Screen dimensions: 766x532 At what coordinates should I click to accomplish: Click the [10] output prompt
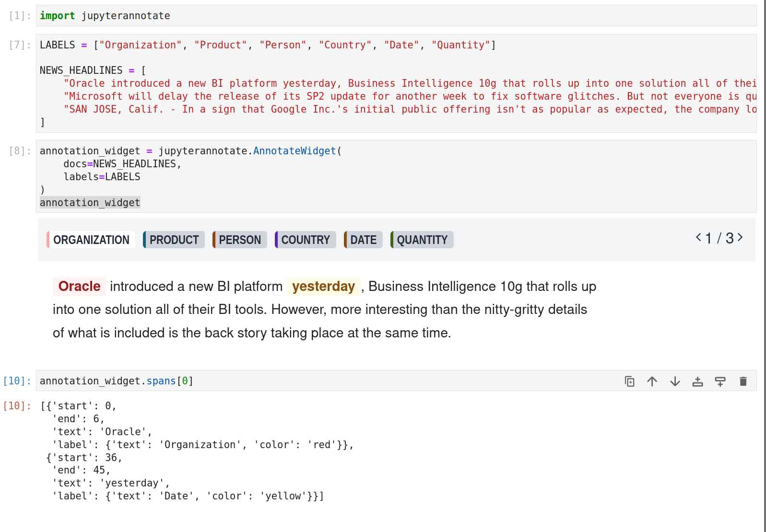(x=17, y=406)
